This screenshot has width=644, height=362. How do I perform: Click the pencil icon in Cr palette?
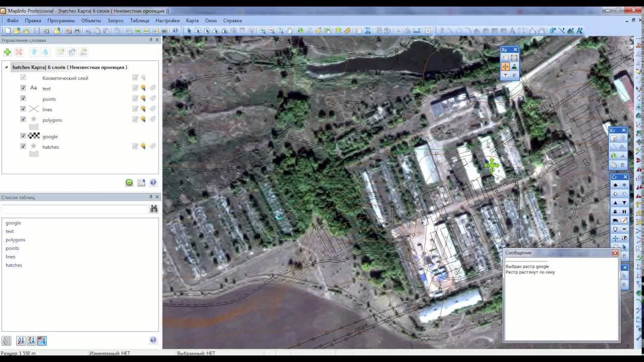tap(624, 219)
